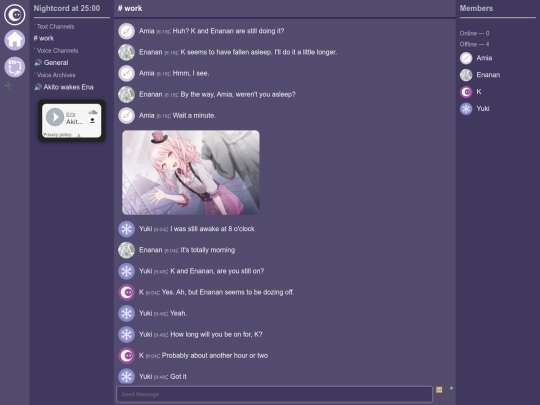Go to the Home server icon
Screen dimensions: 540x405
[x=14, y=40]
